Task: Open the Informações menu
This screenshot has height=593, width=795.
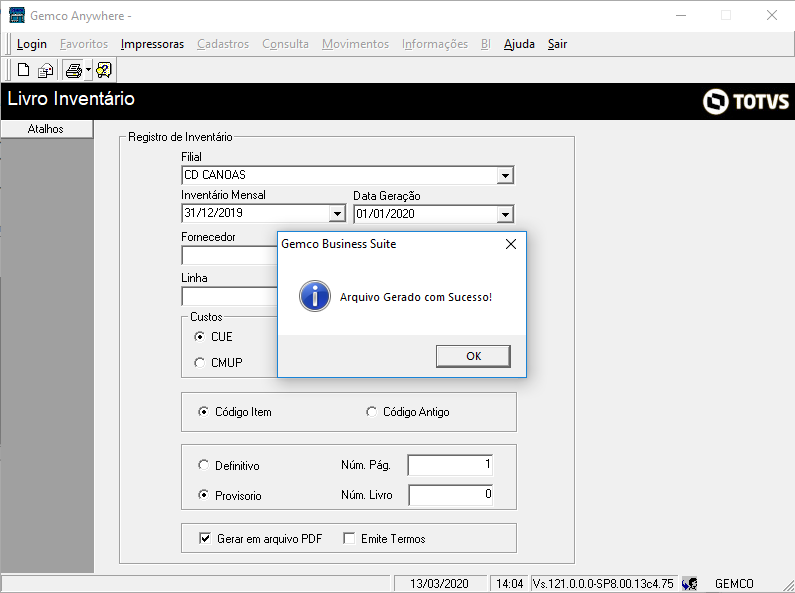Action: [x=435, y=44]
